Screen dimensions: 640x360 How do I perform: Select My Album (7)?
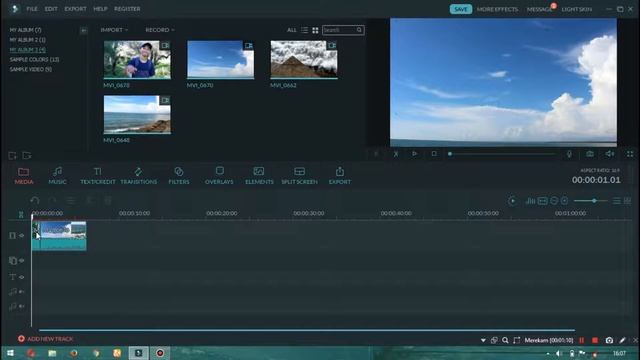pyautogui.click(x=25, y=30)
